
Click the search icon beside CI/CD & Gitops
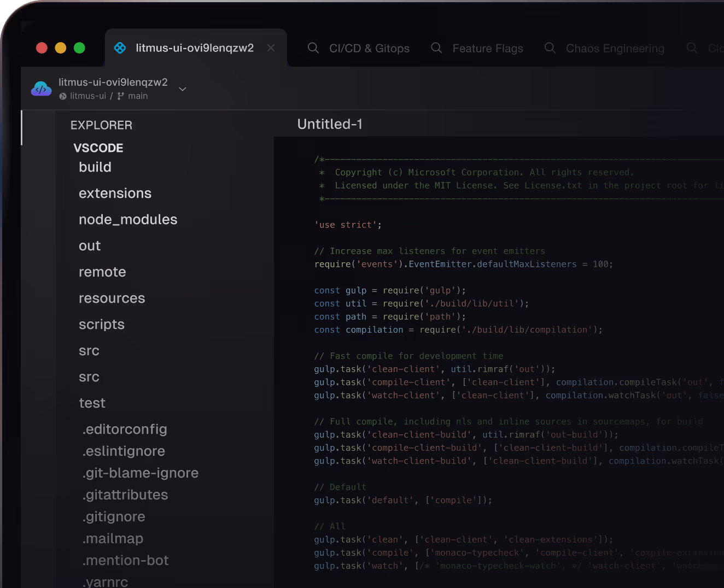pyautogui.click(x=313, y=48)
